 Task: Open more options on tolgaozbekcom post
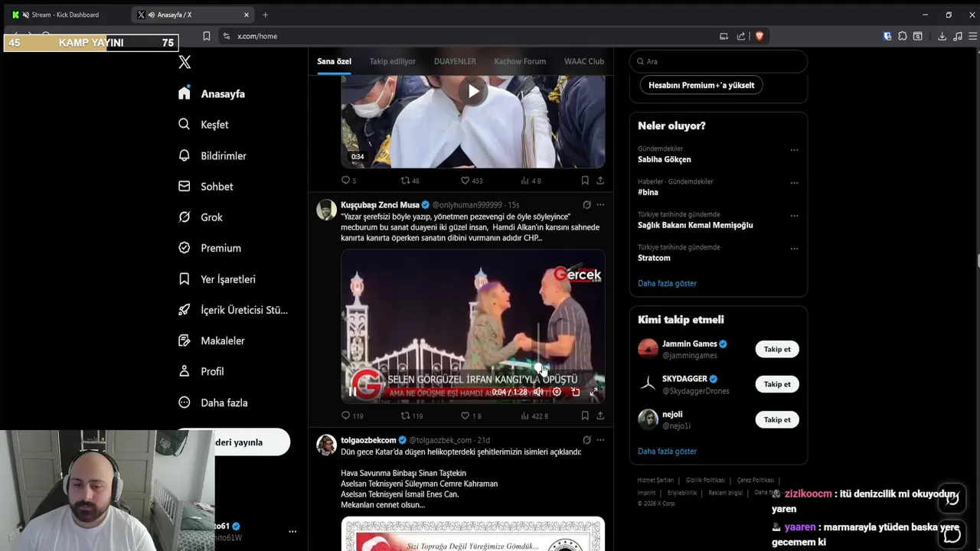(x=600, y=440)
